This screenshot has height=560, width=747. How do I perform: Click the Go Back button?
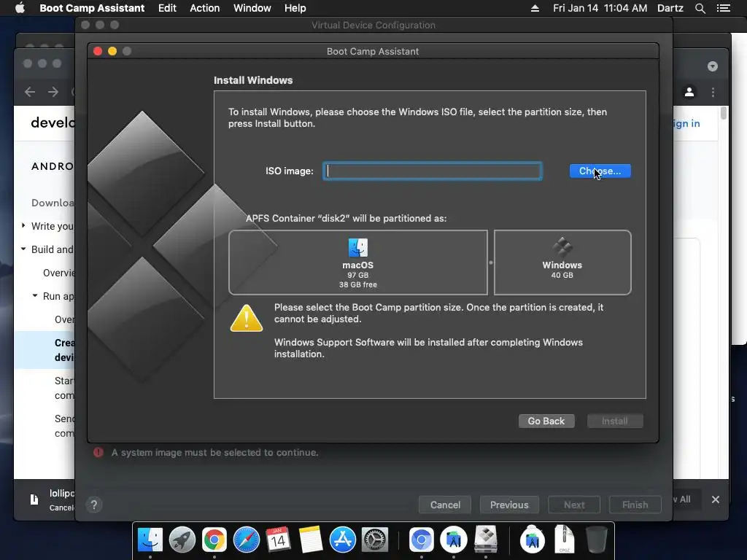pos(546,421)
